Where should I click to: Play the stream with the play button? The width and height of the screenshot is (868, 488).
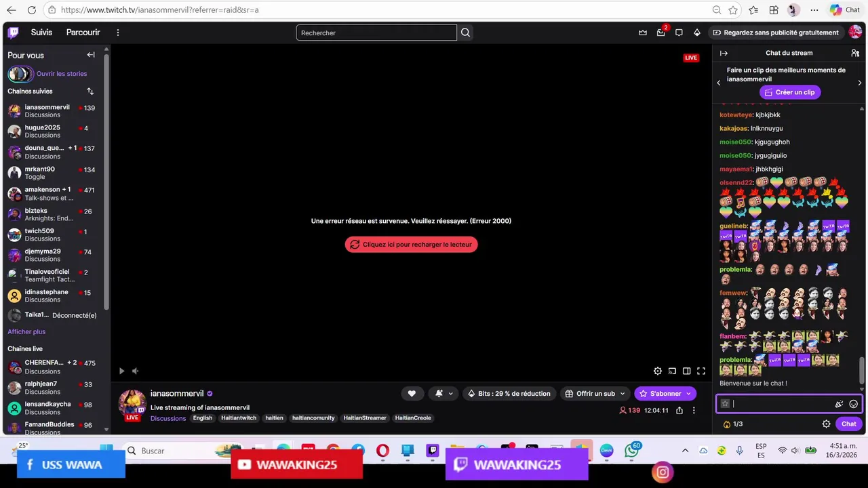click(121, 371)
